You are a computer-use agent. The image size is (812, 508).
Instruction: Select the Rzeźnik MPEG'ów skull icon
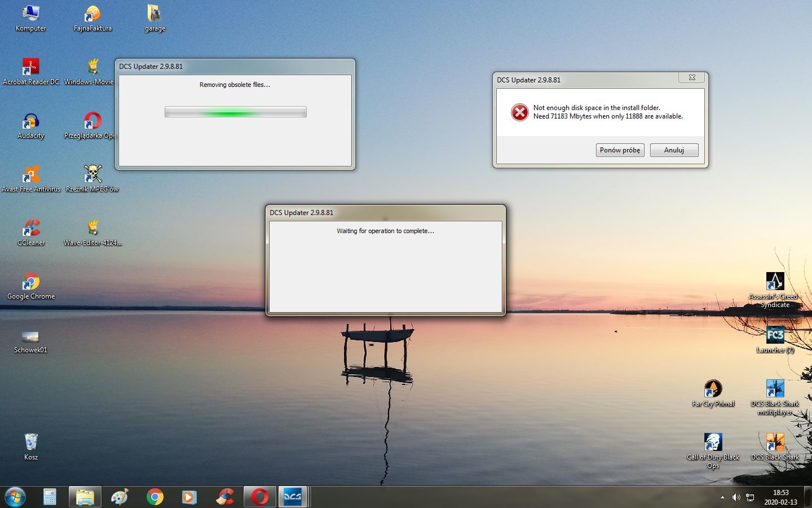pyautogui.click(x=92, y=175)
